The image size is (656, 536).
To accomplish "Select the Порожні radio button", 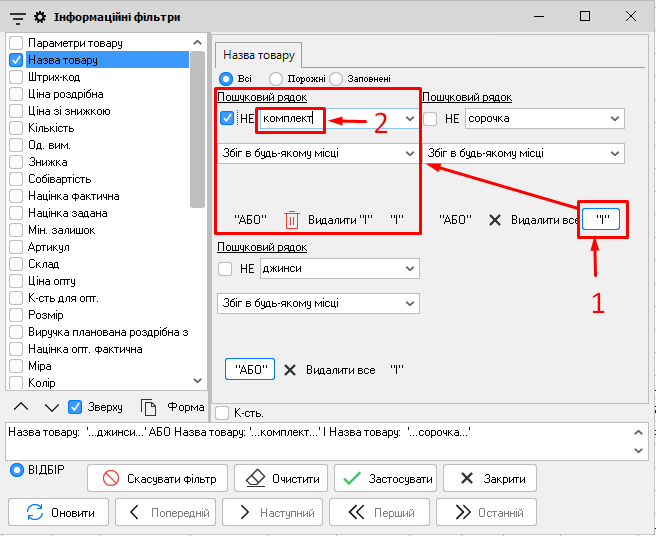I will (x=276, y=78).
